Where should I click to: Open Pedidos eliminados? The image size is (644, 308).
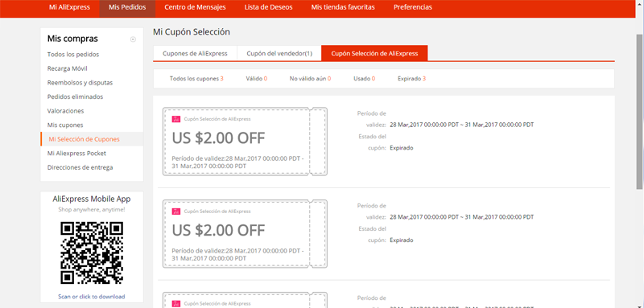click(x=75, y=97)
